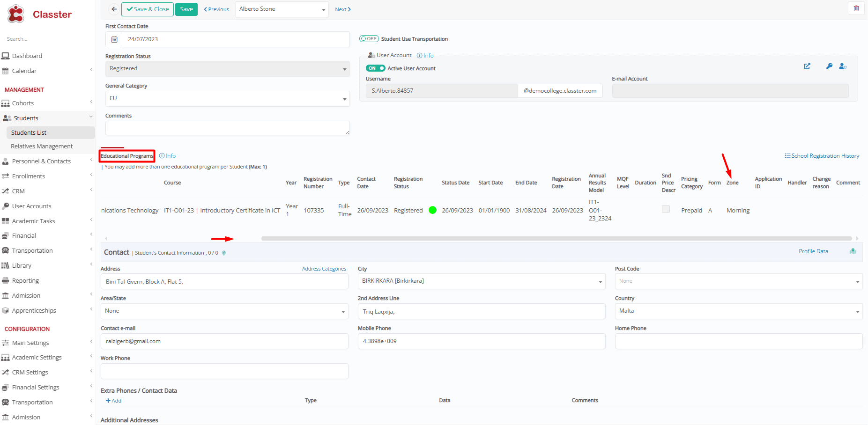This screenshot has height=425, width=868.
Task: Click the green Save button
Action: pos(186,9)
